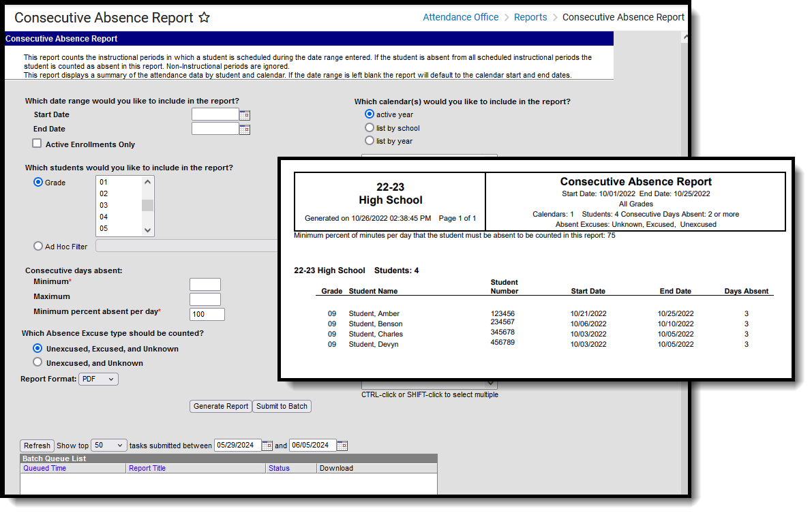
Task: Navigate to Reports breadcrumb link
Action: (x=530, y=17)
